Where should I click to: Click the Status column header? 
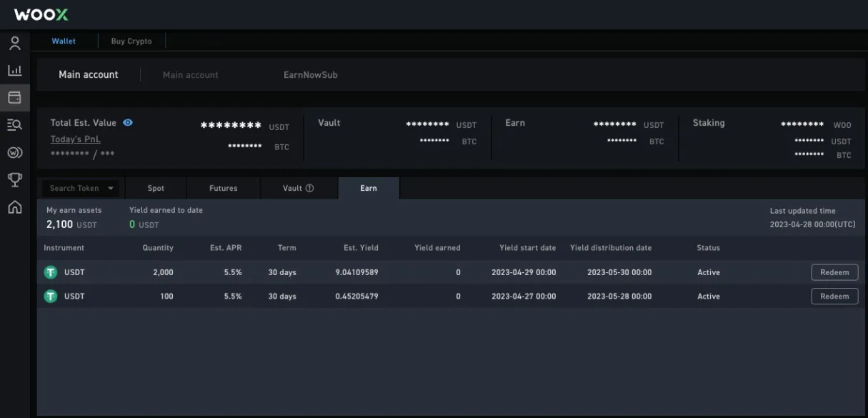coord(709,248)
